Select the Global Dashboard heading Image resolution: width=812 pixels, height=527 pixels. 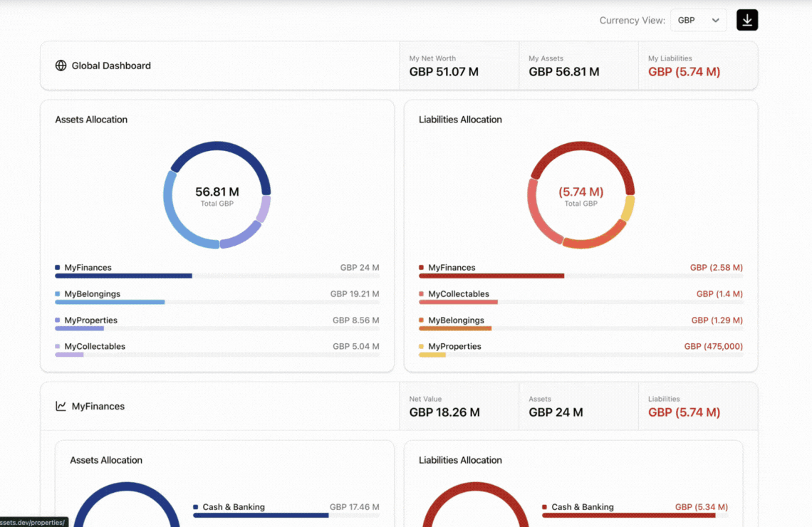(111, 66)
